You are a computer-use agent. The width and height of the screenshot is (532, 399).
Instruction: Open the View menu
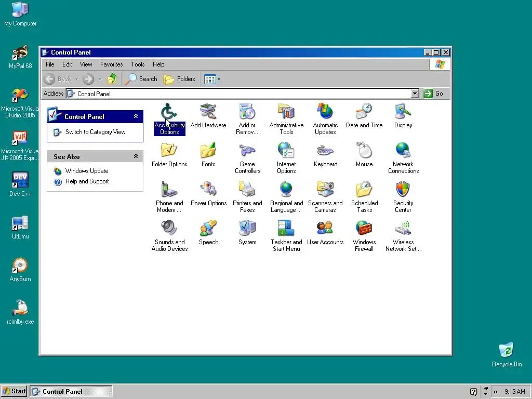coord(86,64)
